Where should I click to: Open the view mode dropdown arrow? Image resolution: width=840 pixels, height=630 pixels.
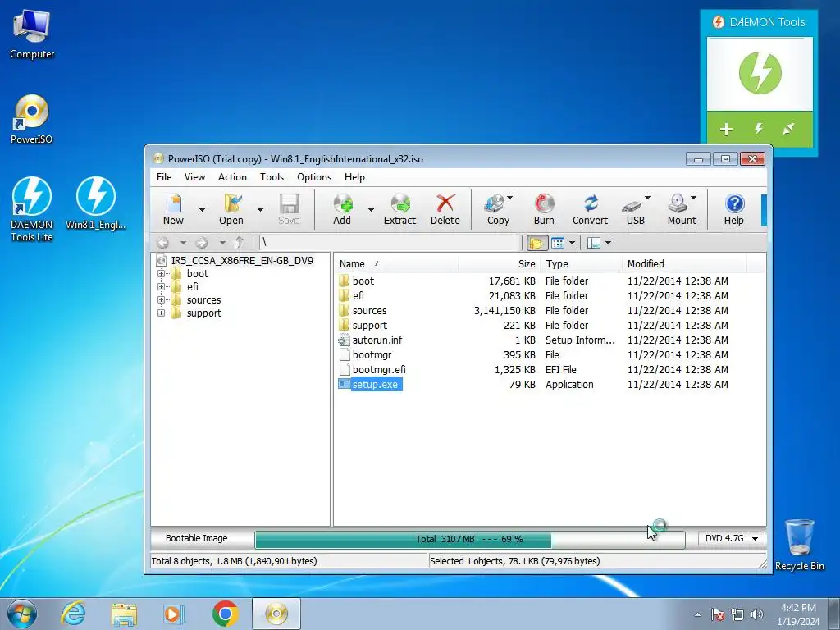572,243
